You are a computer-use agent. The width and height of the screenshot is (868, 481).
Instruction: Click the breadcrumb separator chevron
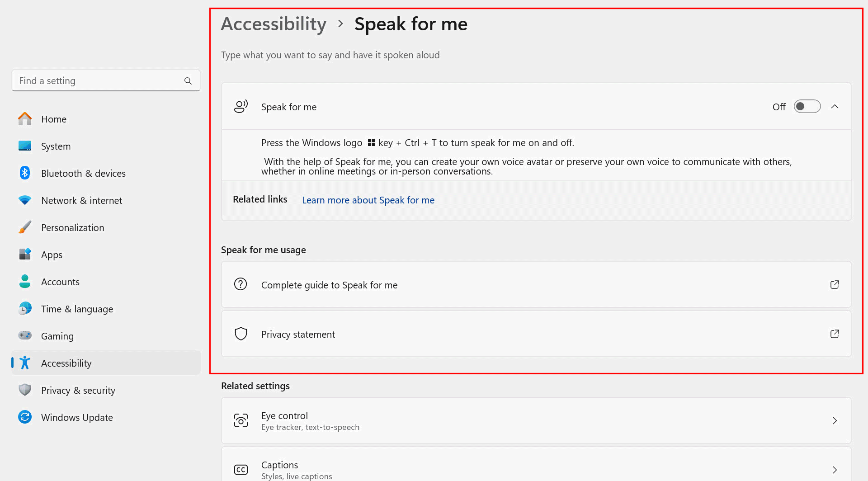340,24
